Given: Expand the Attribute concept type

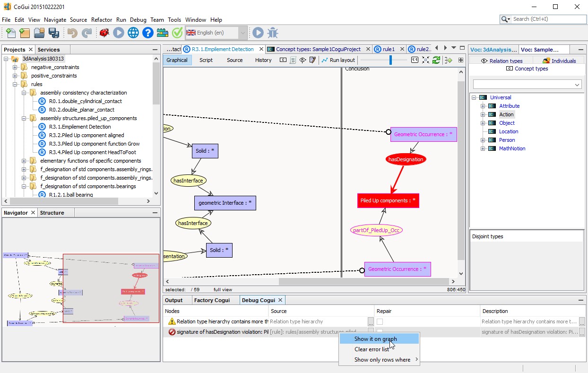Looking at the screenshot, I should 483,106.
